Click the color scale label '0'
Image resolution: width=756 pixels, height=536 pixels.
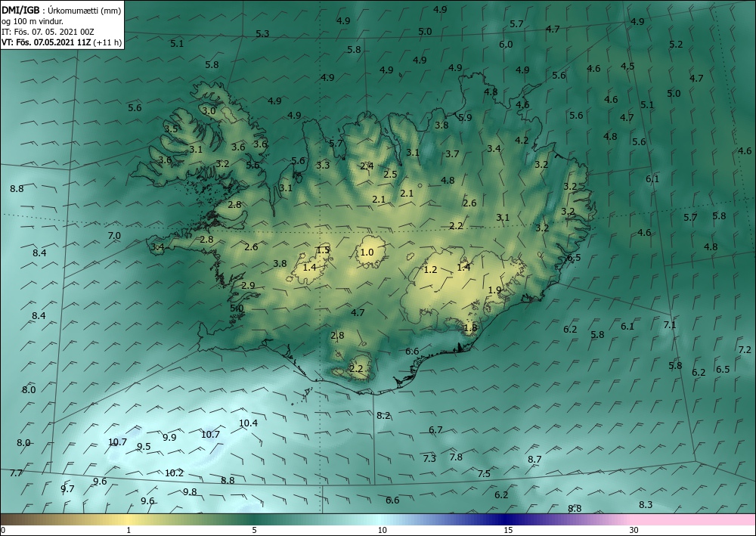coord(3,531)
